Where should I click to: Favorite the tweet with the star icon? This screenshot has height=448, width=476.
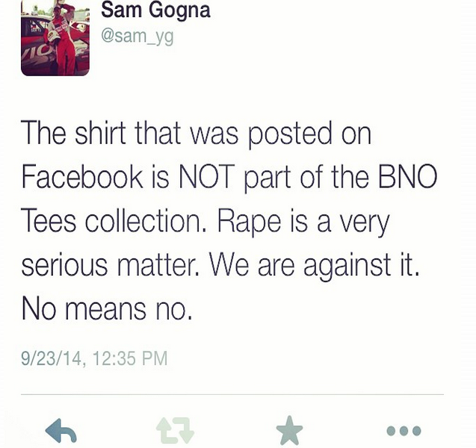point(289,431)
